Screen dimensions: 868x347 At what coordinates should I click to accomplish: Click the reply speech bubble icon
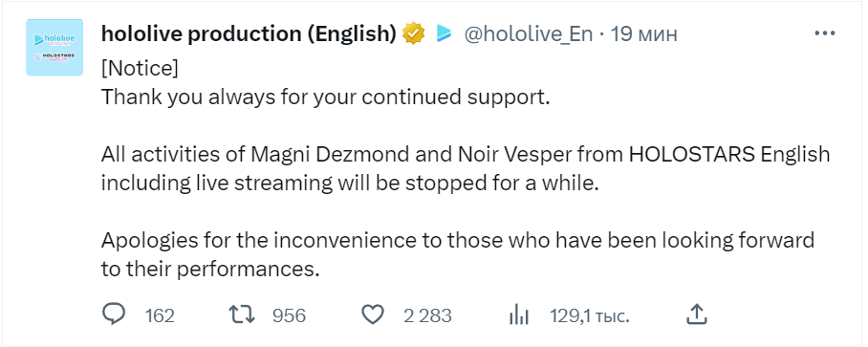point(114,314)
